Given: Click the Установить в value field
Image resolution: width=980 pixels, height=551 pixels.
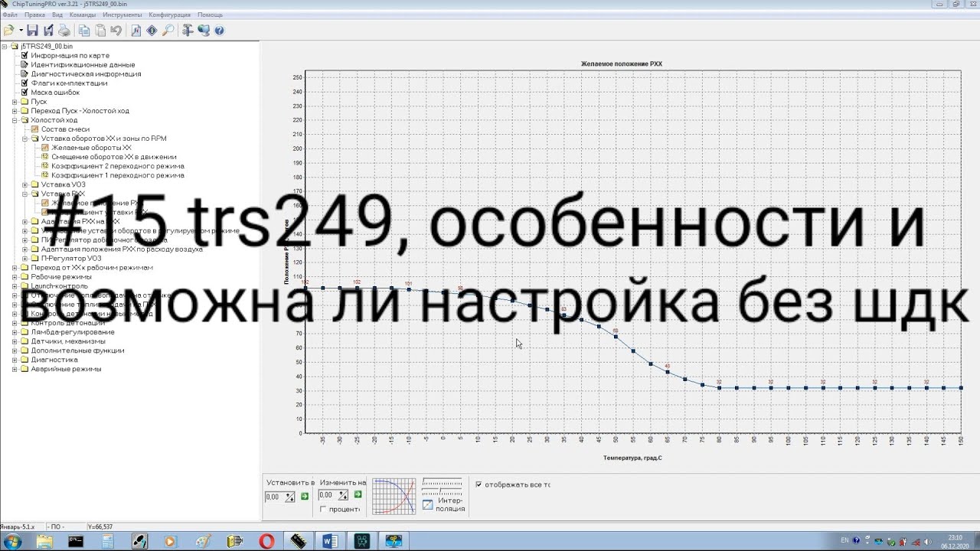Looking at the screenshot, I should click(x=274, y=497).
